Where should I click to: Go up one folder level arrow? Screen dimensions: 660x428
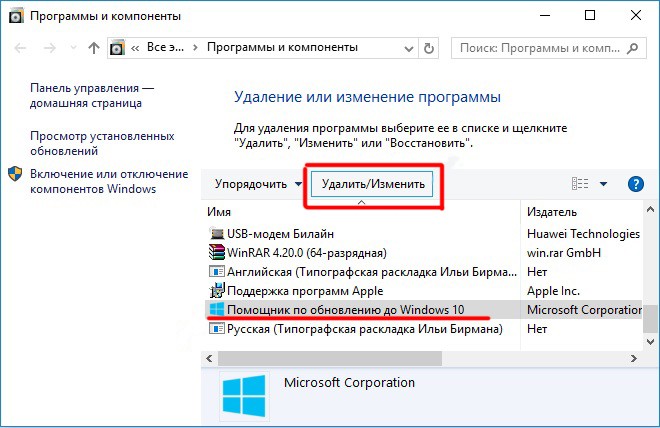(x=93, y=48)
